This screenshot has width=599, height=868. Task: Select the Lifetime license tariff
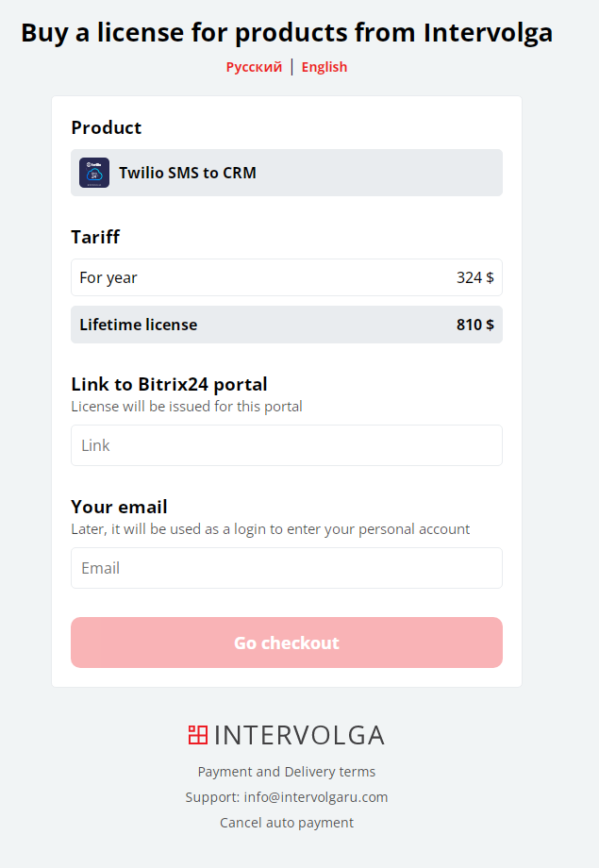tap(287, 325)
